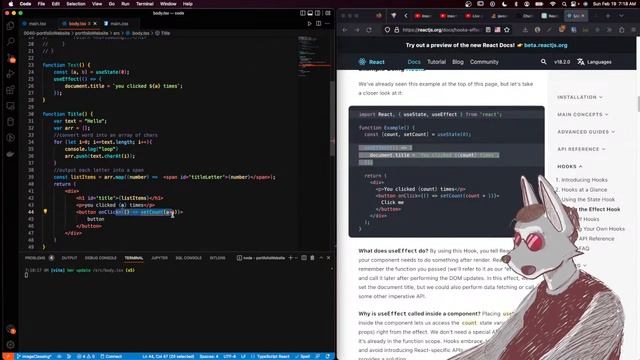Open Run and Debug view in activity bar
This screenshot has width=640, height=360.
pos(11,74)
